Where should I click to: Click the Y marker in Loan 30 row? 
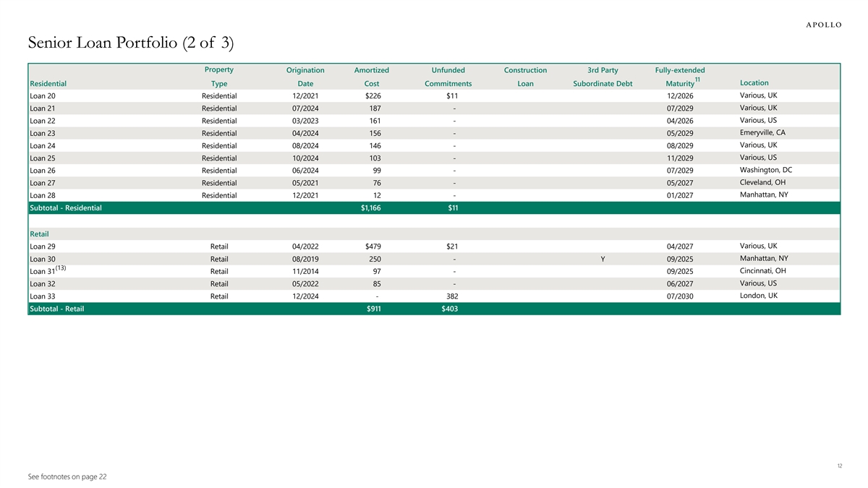(x=603, y=259)
